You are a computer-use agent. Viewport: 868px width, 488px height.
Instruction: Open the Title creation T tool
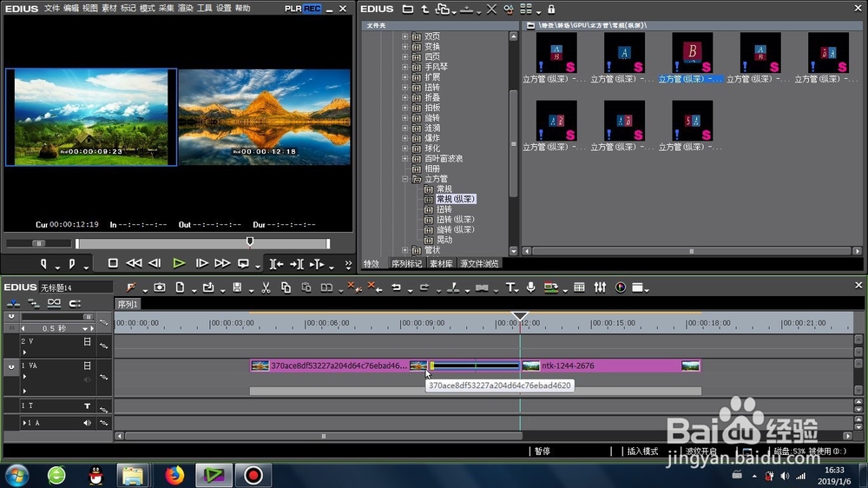tap(510, 287)
